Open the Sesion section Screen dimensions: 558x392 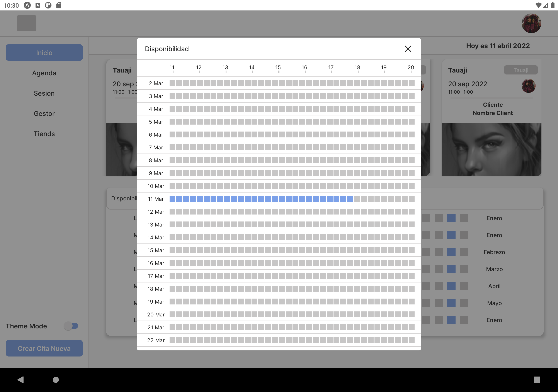(44, 93)
